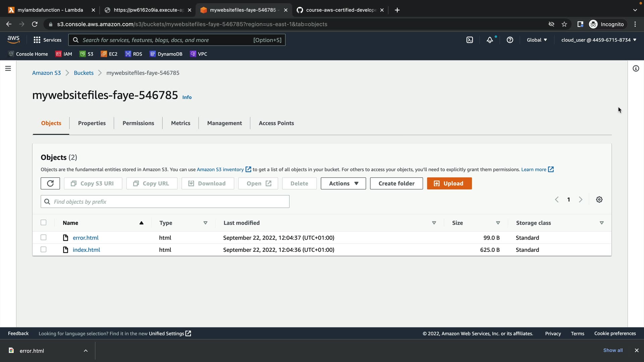This screenshot has height=362, width=644.
Task: Click the help question mark icon
Action: coord(510,40)
